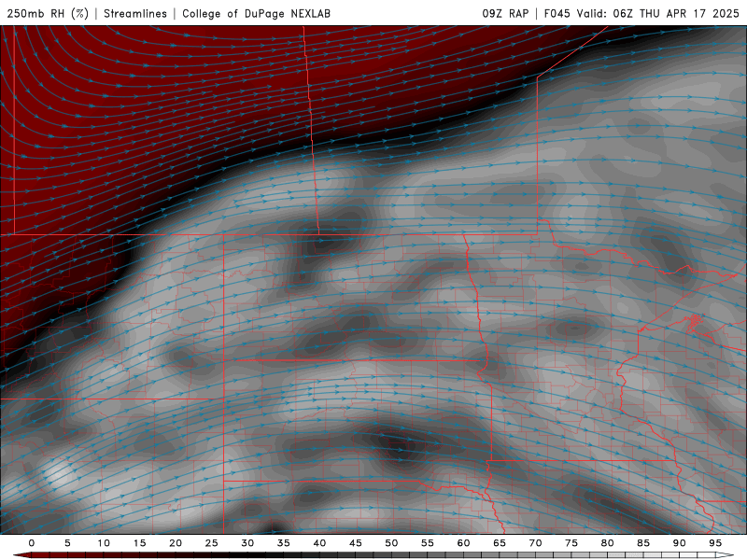Select the 0 value on the RH scale
Screen dimensions: 747x560
click(x=32, y=543)
